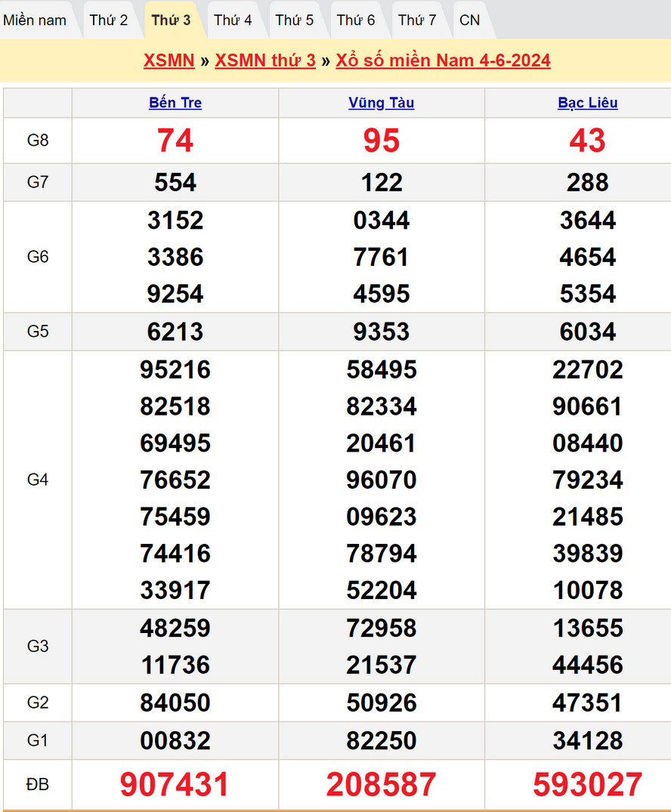This screenshot has height=812, width=671.
Task: Open the Bến Tre province link
Action: [x=175, y=103]
